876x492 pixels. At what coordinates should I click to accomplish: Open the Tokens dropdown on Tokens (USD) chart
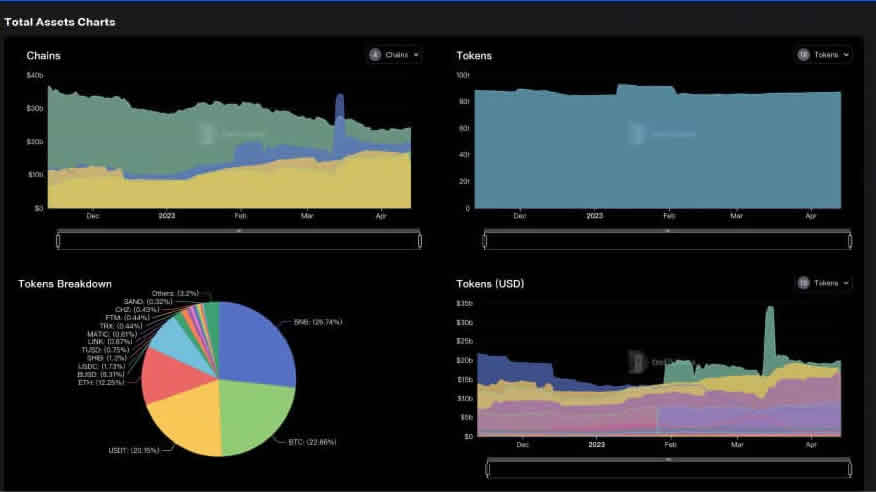(x=823, y=283)
